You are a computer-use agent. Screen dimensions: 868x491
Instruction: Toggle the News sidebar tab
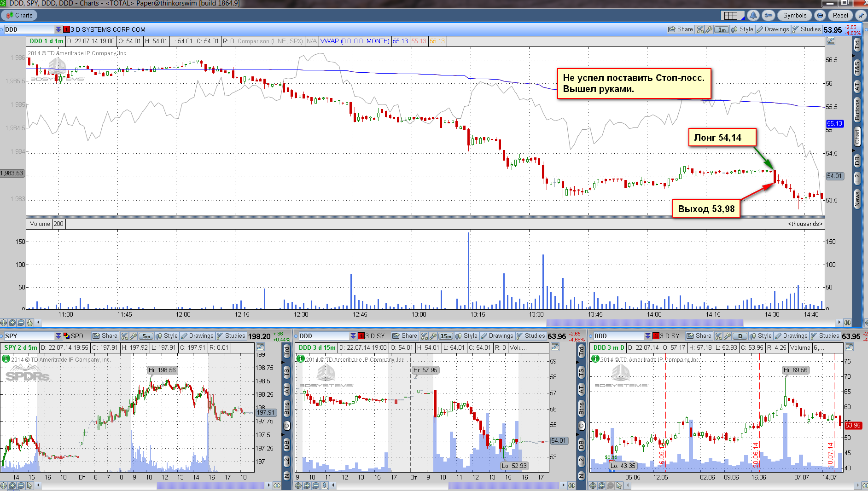857,199
